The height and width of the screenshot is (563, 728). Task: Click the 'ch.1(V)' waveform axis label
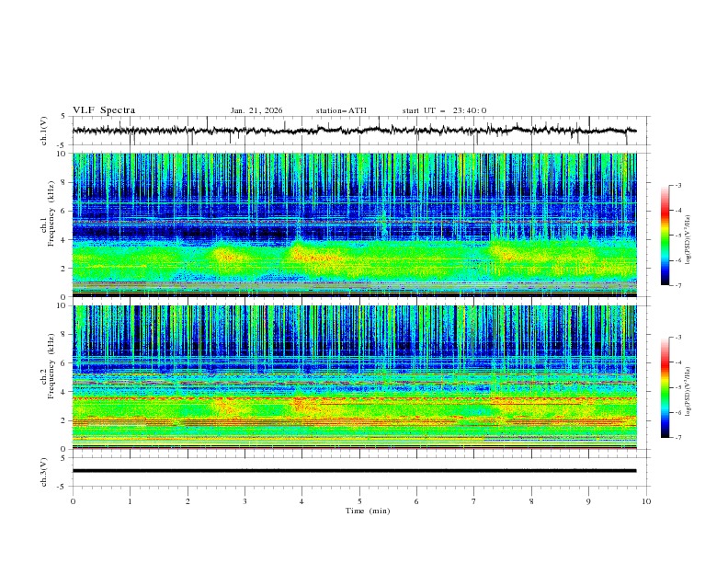(x=44, y=131)
